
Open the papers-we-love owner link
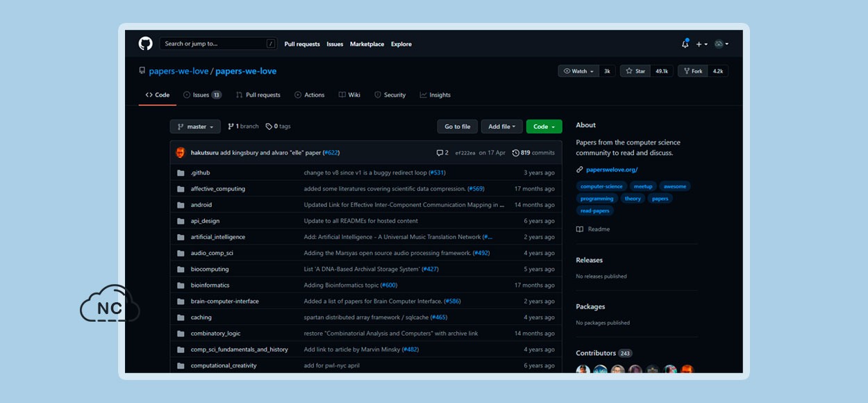(x=178, y=71)
